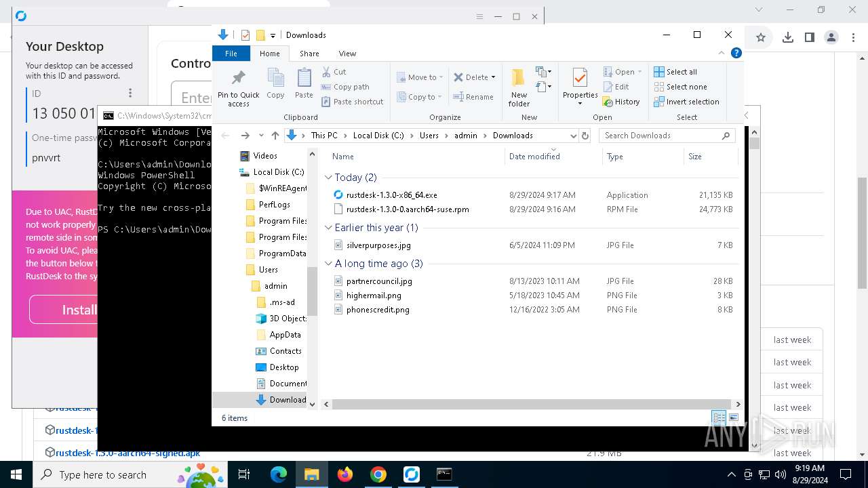Click Invert selection in ribbon

(686, 102)
